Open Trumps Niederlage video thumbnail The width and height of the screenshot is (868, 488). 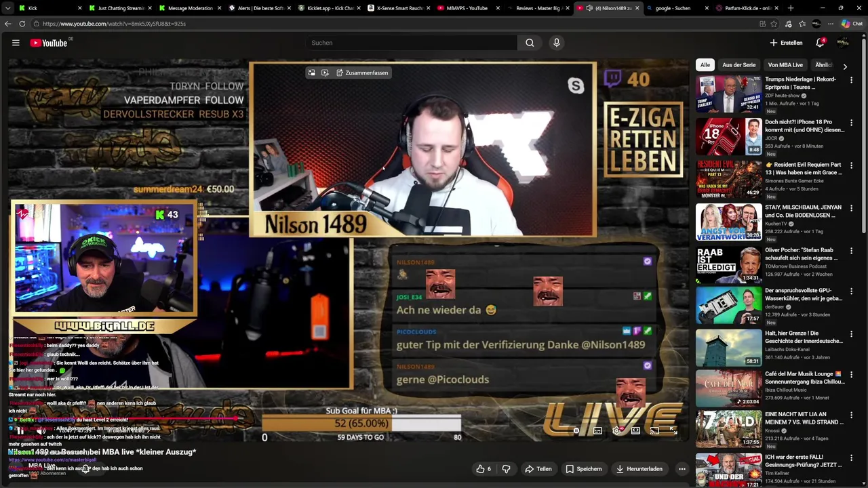click(728, 94)
